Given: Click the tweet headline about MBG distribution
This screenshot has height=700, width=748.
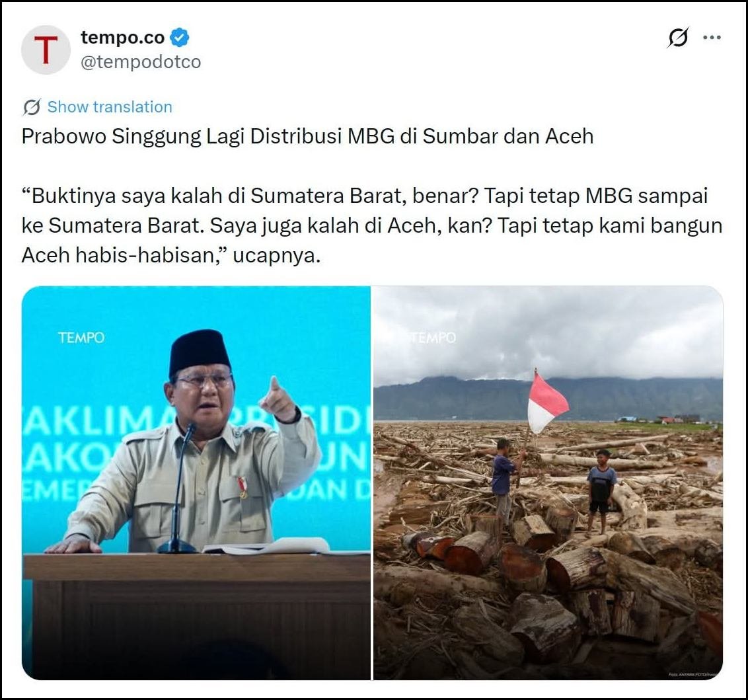Looking at the screenshot, I should point(307,136).
